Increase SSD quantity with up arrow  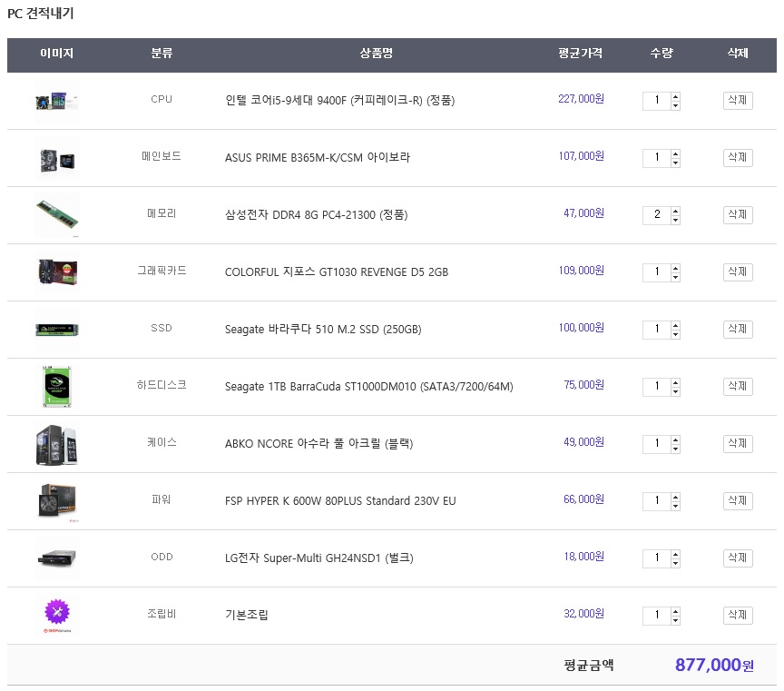[675, 325]
